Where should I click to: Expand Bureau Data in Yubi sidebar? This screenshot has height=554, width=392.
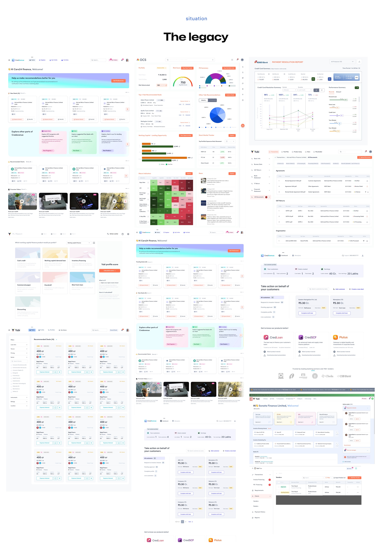tap(260, 164)
